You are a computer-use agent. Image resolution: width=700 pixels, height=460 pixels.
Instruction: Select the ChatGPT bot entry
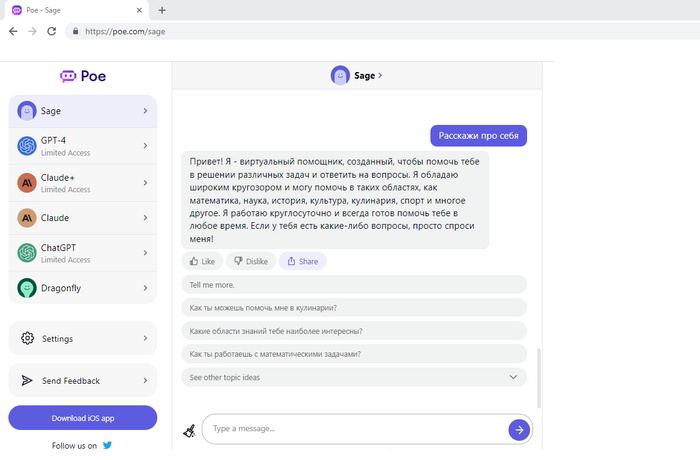(83, 253)
